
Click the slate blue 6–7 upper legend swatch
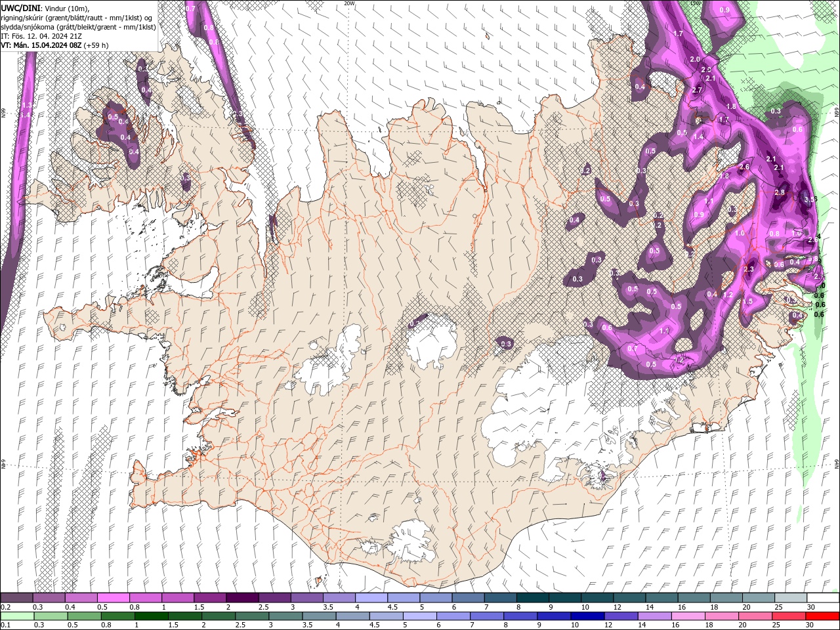pyautogui.click(x=468, y=598)
